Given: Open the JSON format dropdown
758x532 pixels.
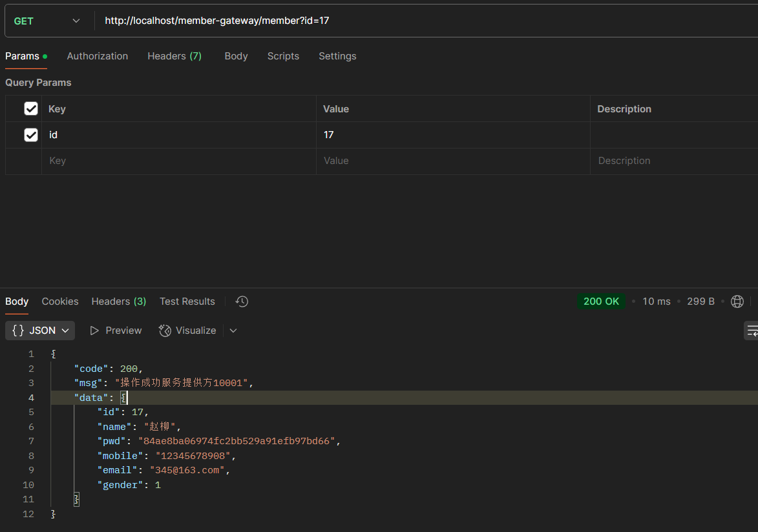Looking at the screenshot, I should [40, 331].
